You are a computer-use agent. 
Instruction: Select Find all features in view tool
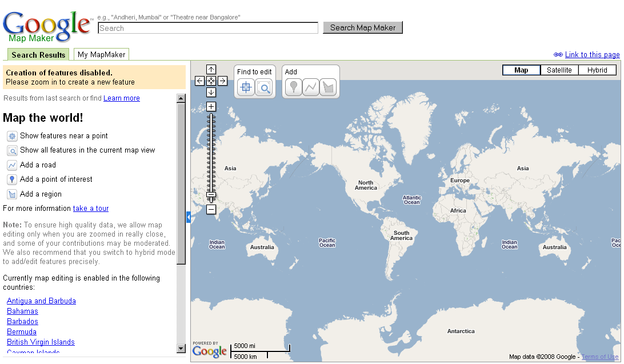(x=264, y=87)
